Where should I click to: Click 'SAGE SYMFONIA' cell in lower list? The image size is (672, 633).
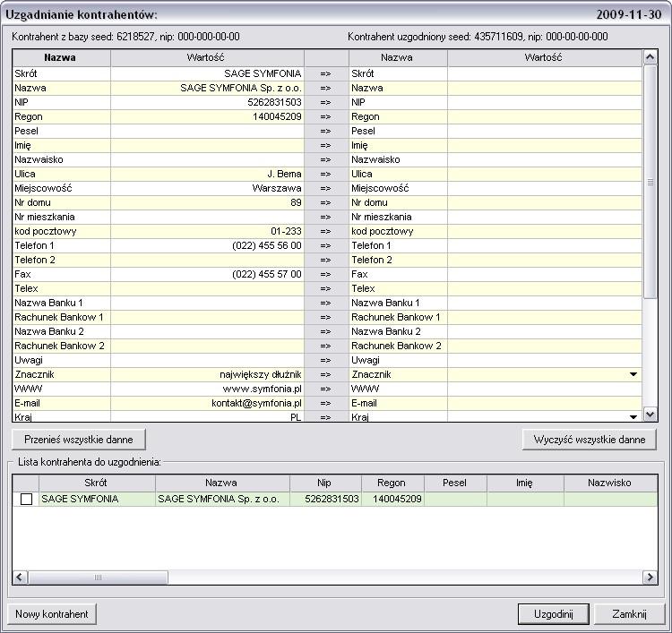[97, 499]
